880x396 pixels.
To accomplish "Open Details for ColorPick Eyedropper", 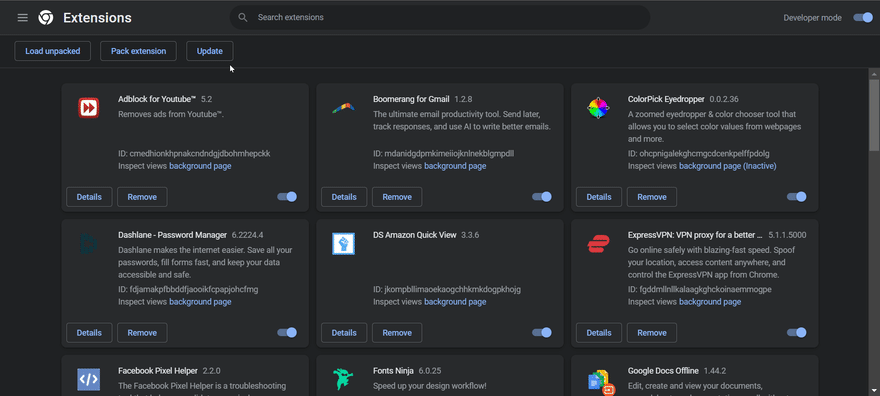I will pyautogui.click(x=599, y=197).
